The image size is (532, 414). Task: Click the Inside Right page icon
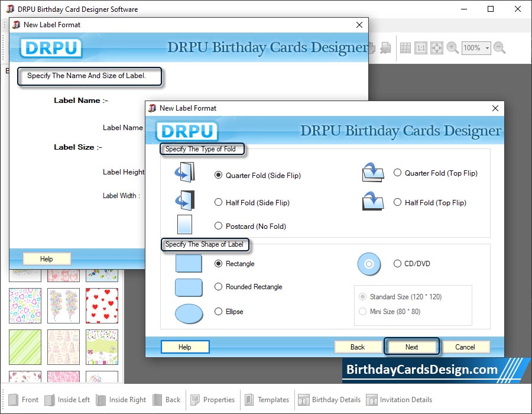click(x=100, y=400)
